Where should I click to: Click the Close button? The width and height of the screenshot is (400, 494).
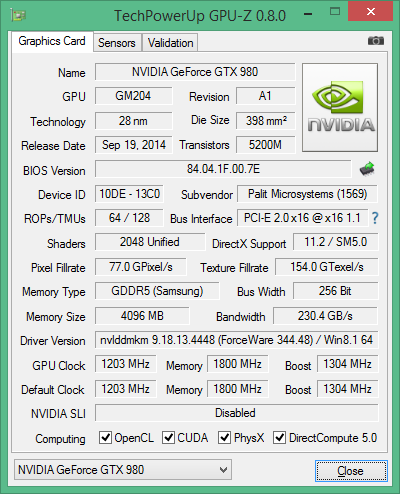point(351,471)
